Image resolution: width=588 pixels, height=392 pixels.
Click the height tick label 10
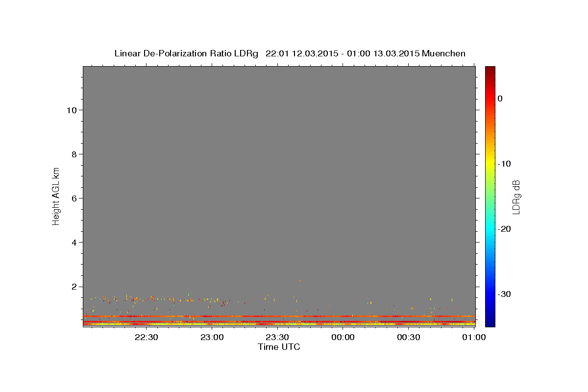[x=71, y=110]
